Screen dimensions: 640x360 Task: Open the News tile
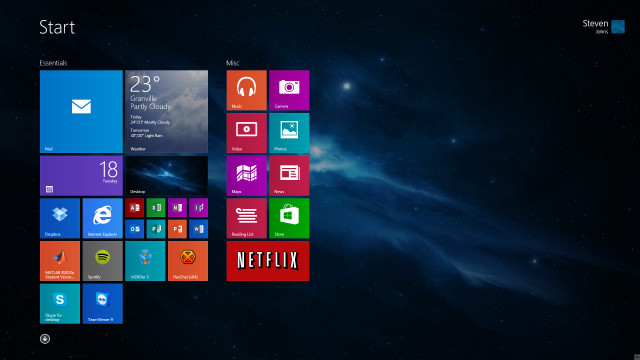pos(289,176)
